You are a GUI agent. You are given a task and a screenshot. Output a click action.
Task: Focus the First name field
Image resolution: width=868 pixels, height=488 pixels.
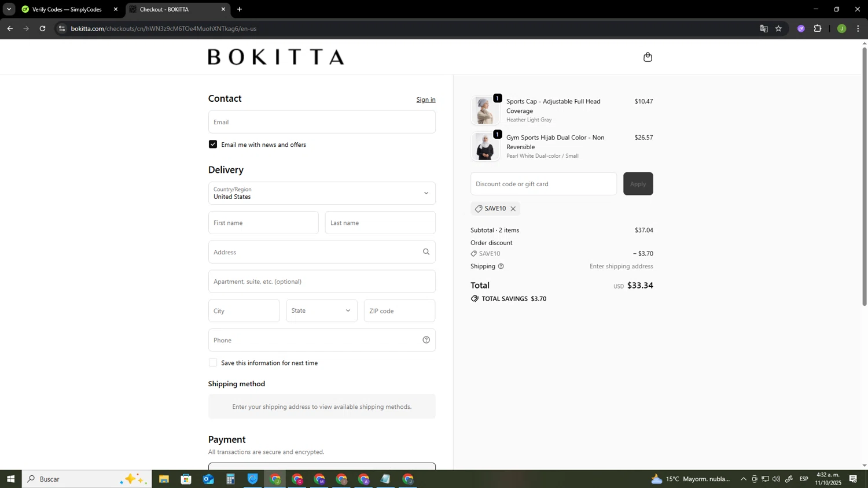click(263, 223)
